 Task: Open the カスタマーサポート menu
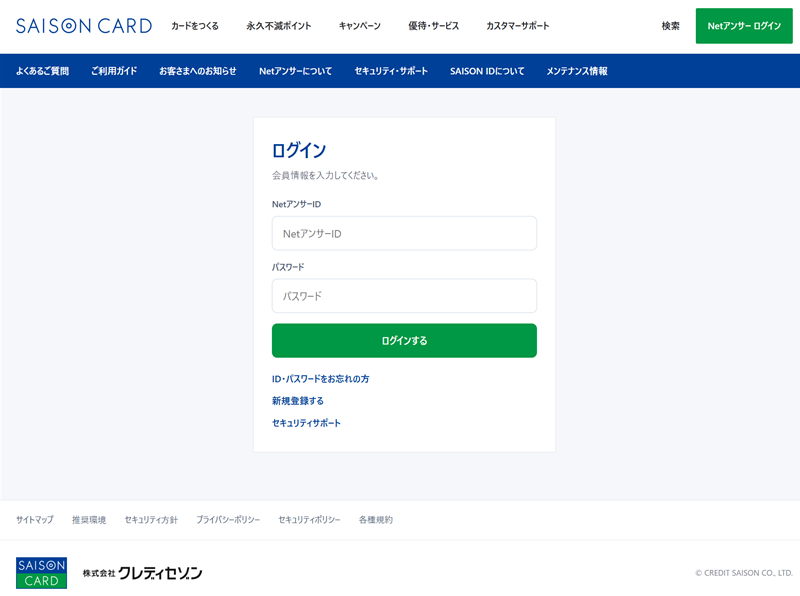518,26
